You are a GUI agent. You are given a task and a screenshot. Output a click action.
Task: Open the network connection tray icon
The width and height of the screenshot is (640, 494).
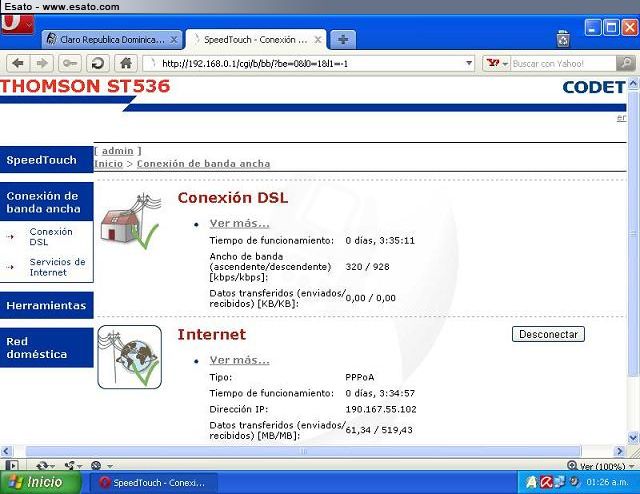(560, 482)
